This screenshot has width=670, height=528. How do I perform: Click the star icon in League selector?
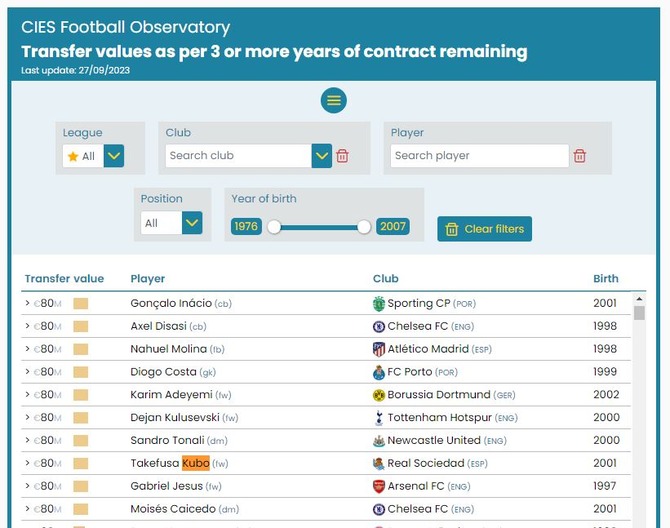click(x=73, y=156)
